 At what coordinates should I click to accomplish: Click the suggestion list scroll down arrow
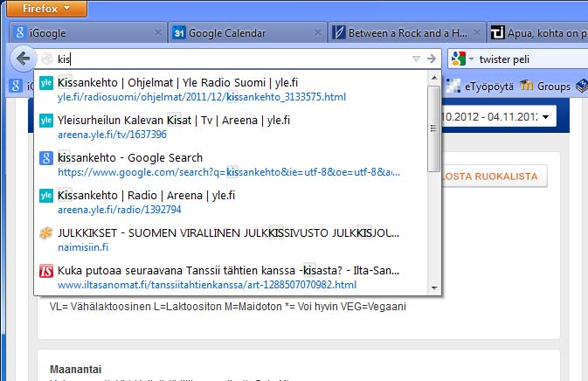click(434, 288)
